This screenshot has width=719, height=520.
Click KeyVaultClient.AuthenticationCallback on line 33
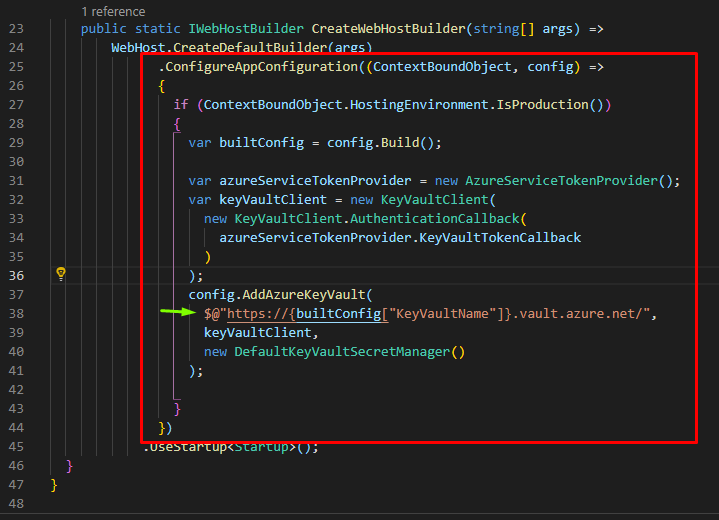[376, 219]
